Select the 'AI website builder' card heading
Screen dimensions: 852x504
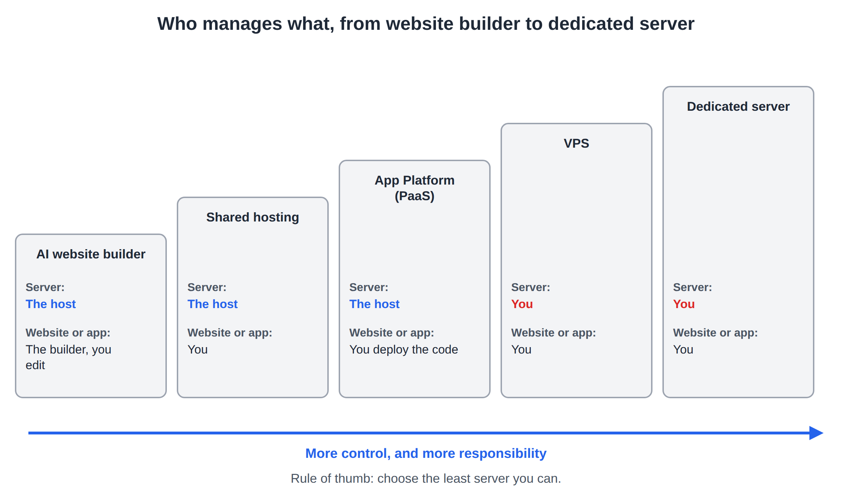[91, 254]
